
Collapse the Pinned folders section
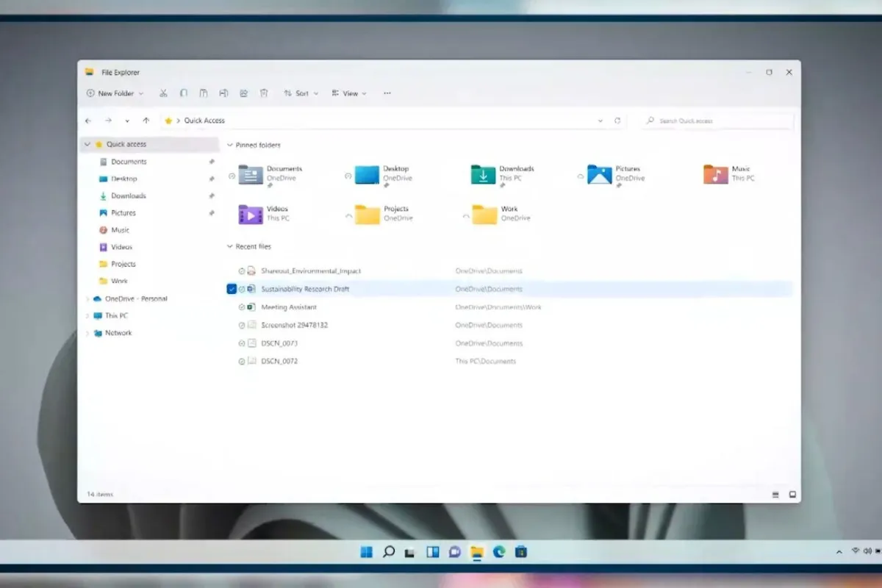tap(231, 145)
